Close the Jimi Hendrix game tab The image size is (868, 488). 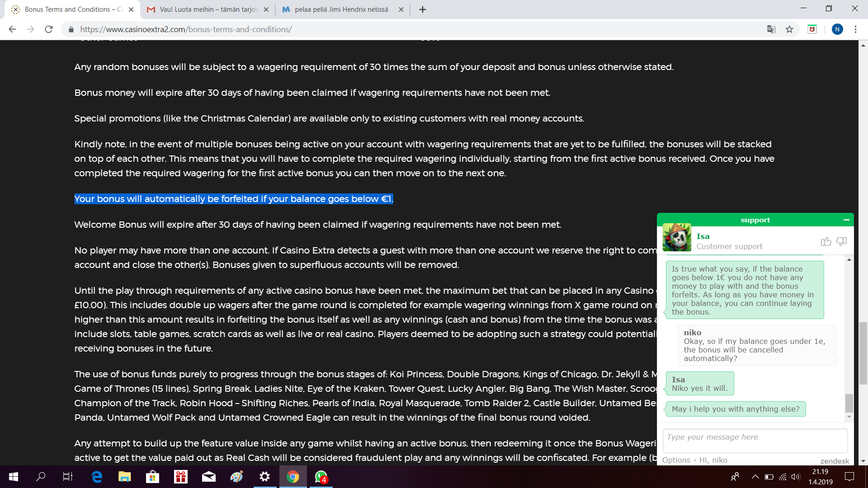(x=401, y=9)
